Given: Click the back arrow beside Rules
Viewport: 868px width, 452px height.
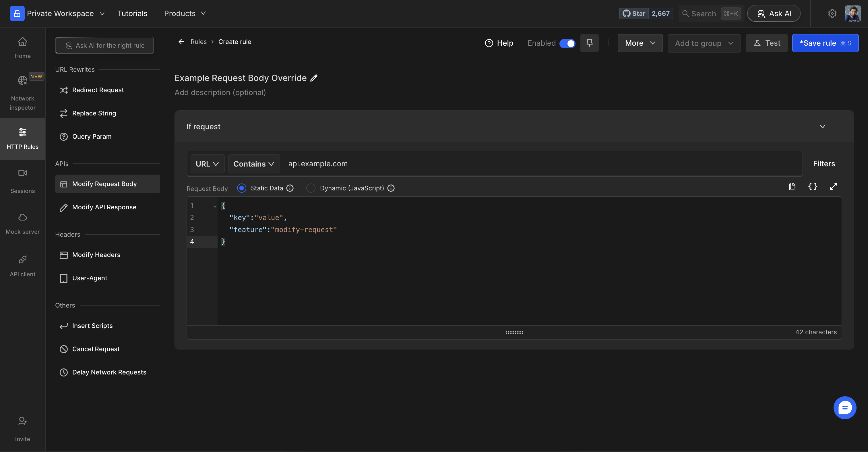Looking at the screenshot, I should (x=181, y=41).
